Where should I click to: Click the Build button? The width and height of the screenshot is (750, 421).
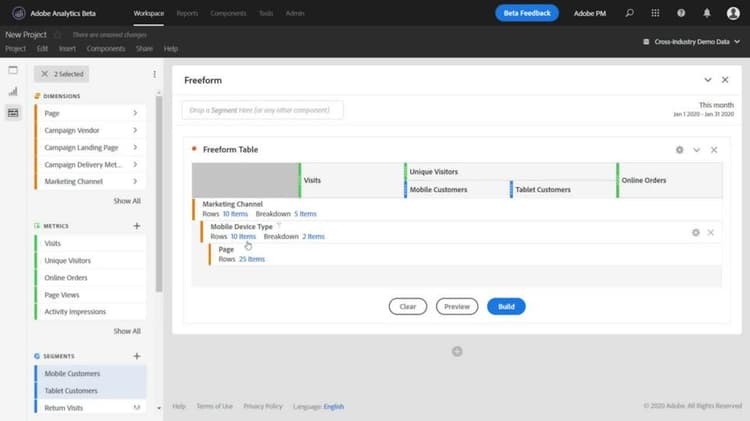pos(506,307)
